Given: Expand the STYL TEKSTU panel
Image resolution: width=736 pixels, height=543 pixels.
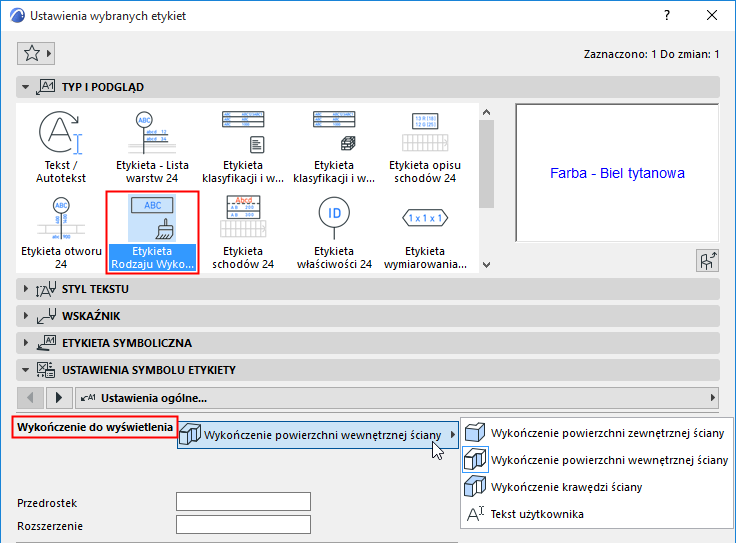Looking at the screenshot, I should [25, 289].
